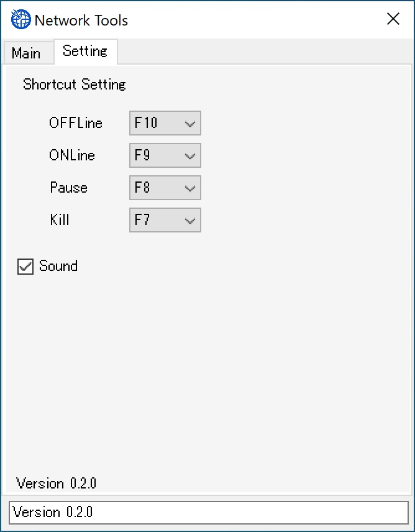Screen dimensions: 415x532
Task: Click the Shortcut Setting heading
Action: [x=74, y=85]
